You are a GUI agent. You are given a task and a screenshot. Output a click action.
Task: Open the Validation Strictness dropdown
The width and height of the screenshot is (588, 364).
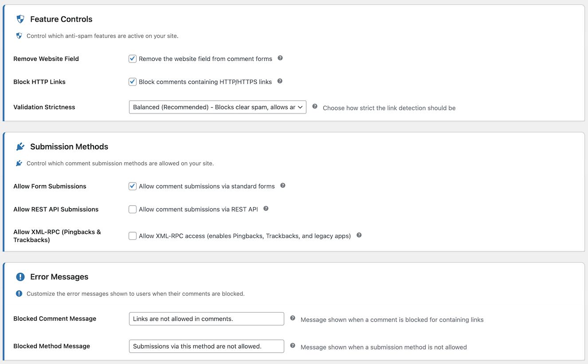(x=217, y=107)
